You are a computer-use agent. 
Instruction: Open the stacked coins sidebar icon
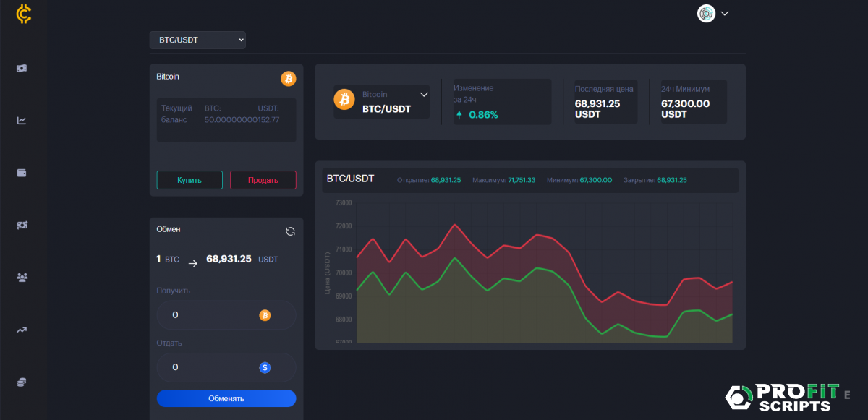pos(22,382)
